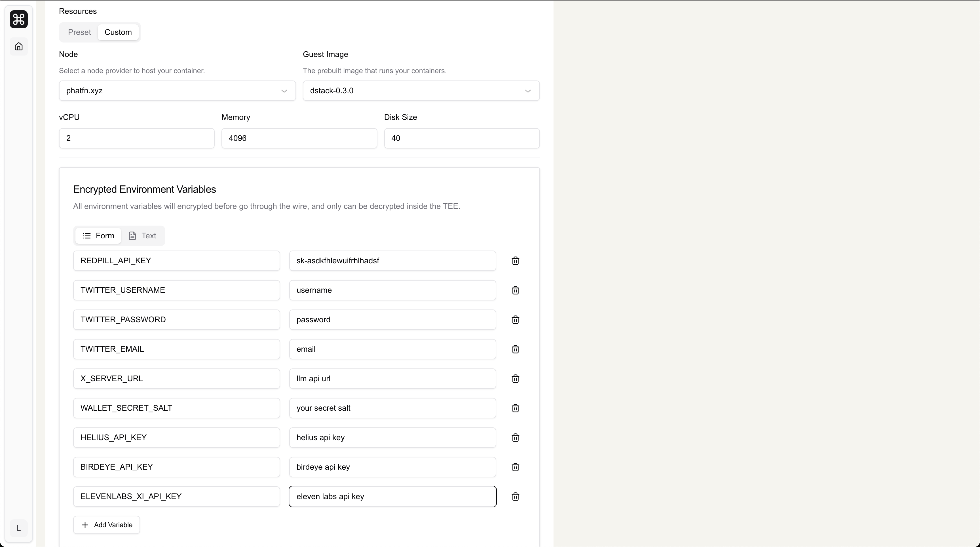
Task: Delete the TWITTER_USERNAME variable row
Action: pyautogui.click(x=515, y=291)
